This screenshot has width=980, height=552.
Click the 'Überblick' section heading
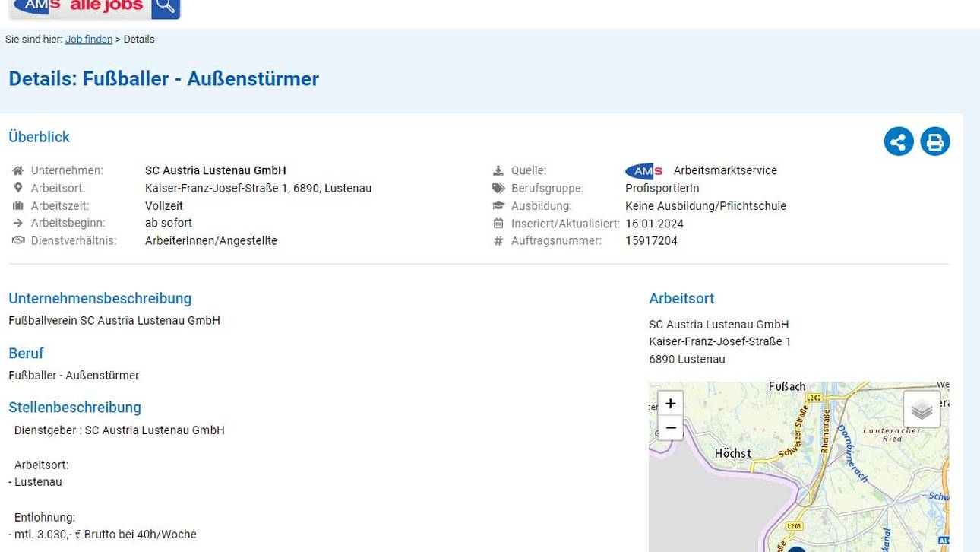[x=39, y=137]
